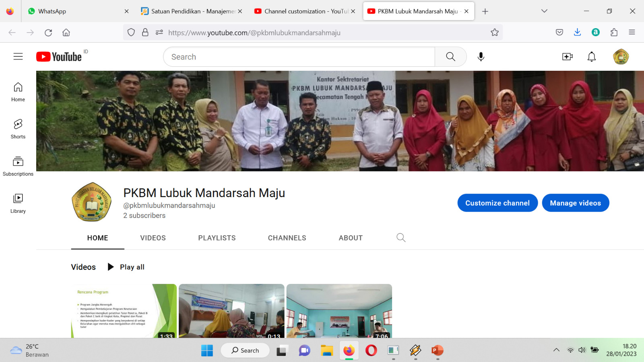Open site permissions icon in address bar
Viewport: 644px width, 362px height.
[159, 33]
